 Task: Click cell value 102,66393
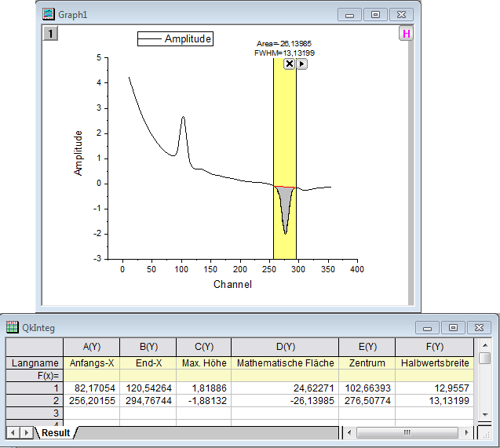[367, 388]
